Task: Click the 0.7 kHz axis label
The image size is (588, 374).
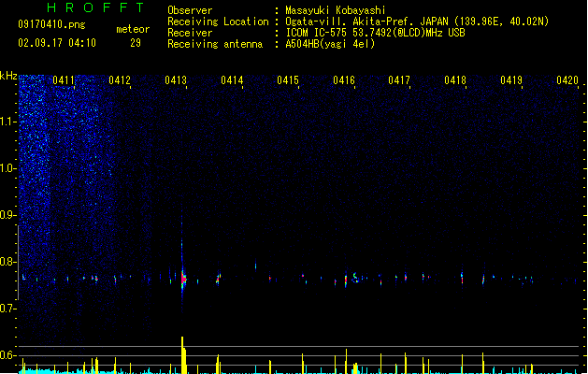Action: (x=7, y=309)
